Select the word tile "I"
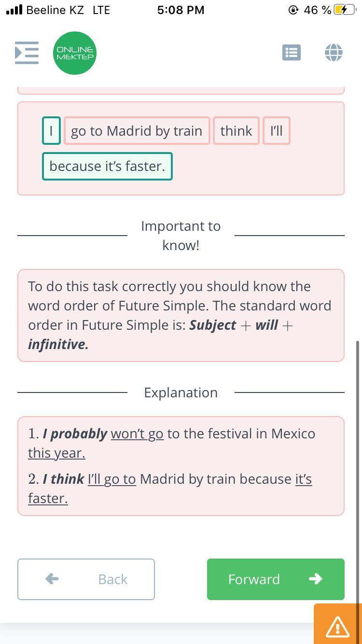This screenshot has width=362, height=644. click(51, 131)
